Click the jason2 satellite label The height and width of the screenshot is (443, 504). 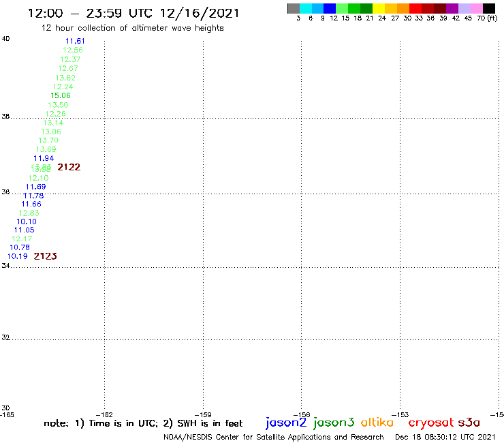[286, 423]
